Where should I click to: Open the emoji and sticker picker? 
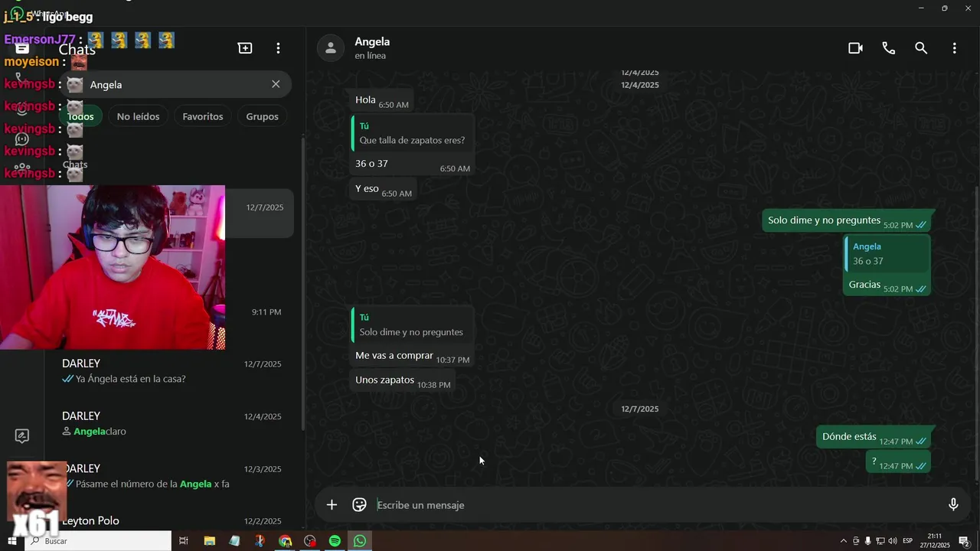359,504
